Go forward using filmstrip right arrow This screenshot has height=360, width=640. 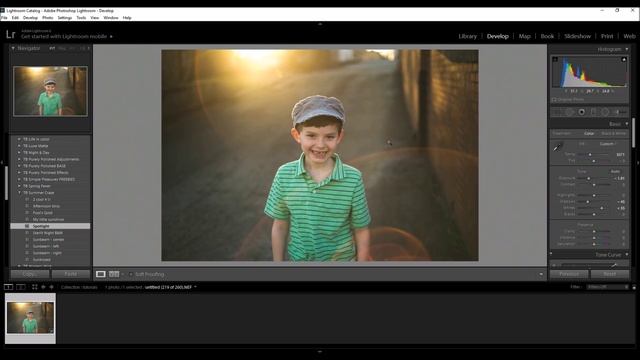click(51, 287)
